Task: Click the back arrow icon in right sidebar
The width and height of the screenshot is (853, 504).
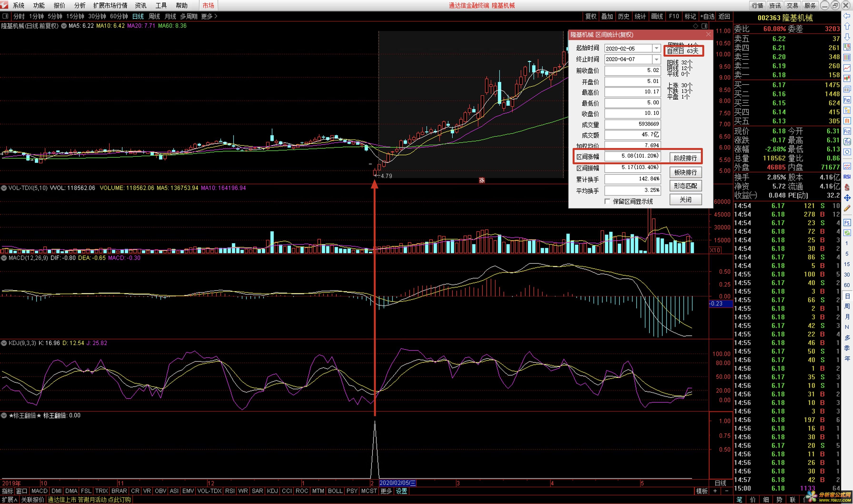Action: pos(847,16)
